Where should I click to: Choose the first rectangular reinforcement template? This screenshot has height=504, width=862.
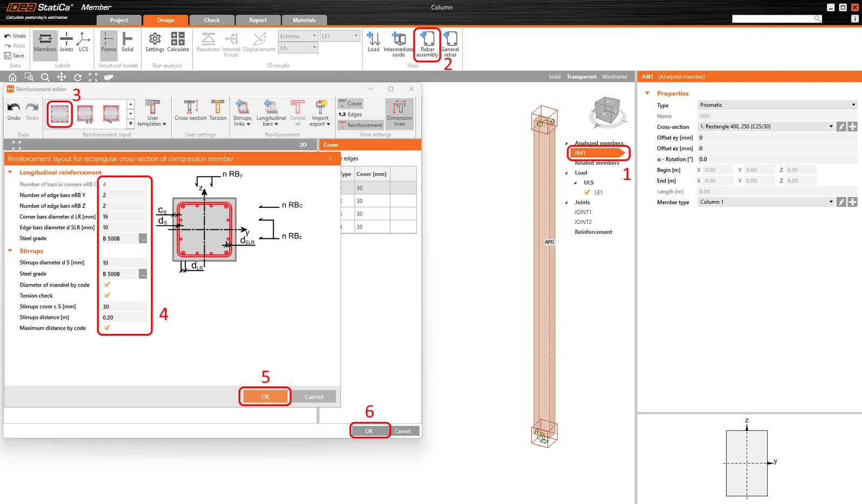59,114
